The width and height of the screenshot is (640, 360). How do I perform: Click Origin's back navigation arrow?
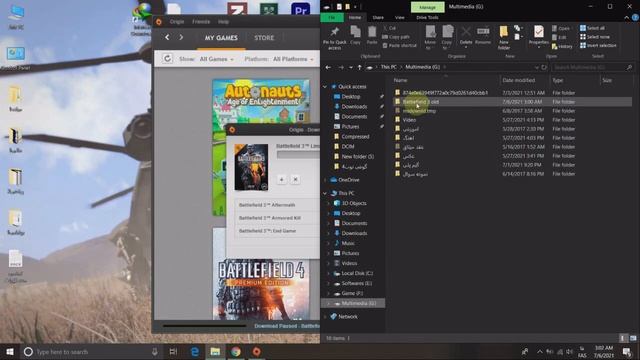pos(167,38)
